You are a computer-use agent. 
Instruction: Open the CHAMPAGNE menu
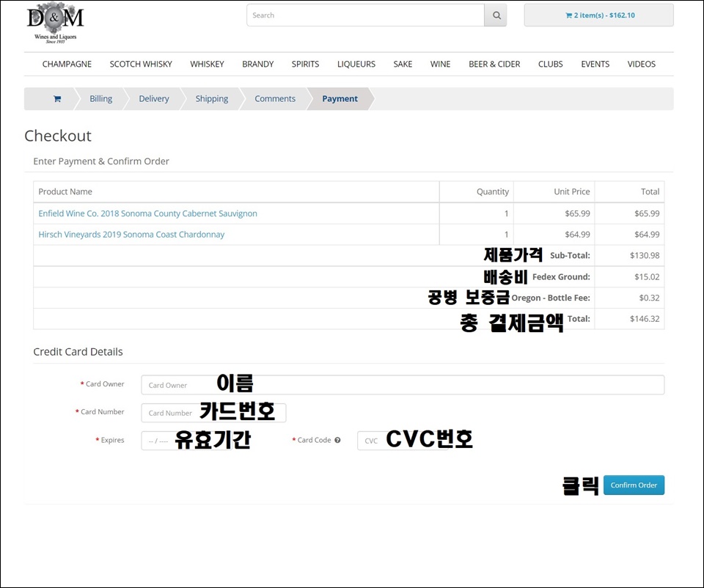67,65
